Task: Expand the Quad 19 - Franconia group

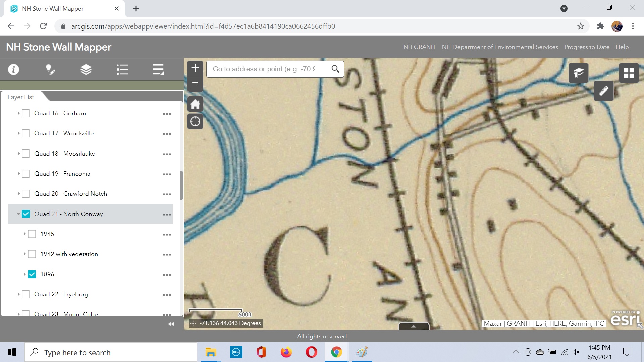Action: [x=18, y=174]
